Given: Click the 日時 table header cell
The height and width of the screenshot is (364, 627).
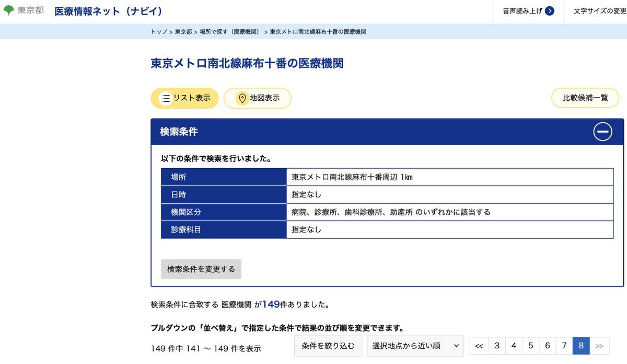Looking at the screenshot, I should point(224,195).
